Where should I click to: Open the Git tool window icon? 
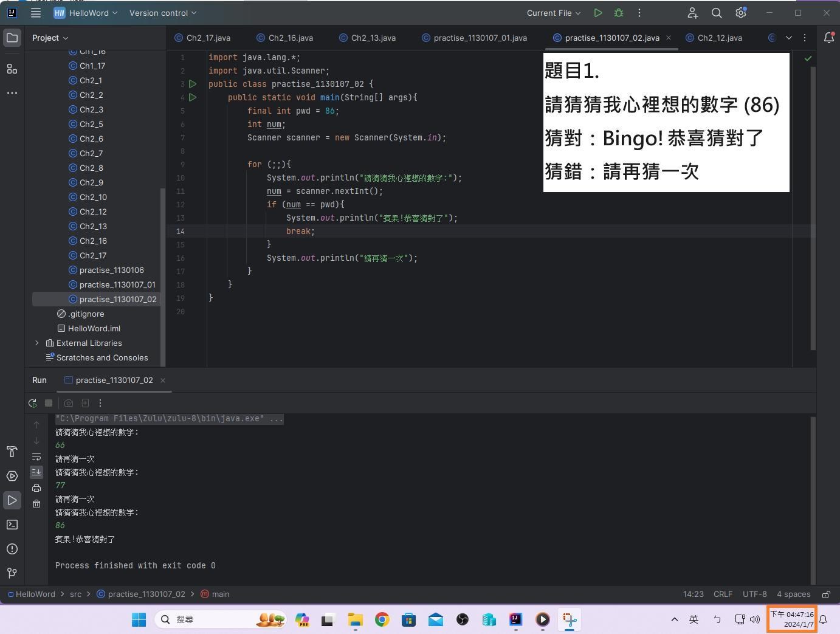(12, 573)
